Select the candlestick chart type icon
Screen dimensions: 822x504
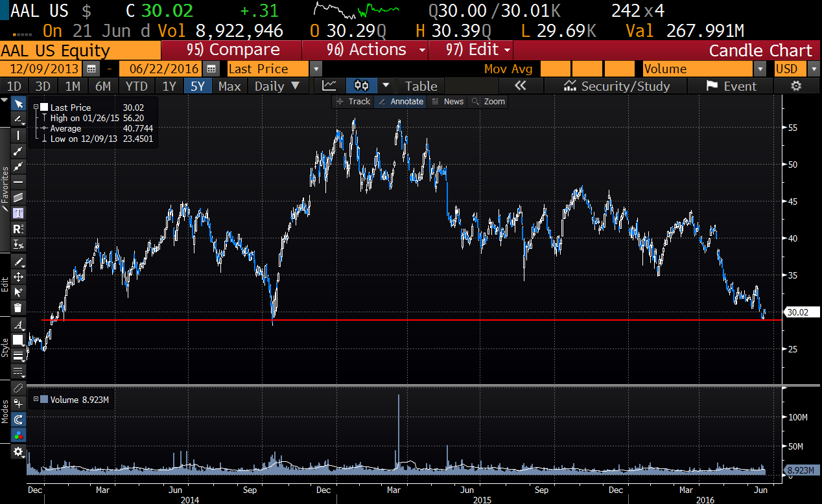coord(362,86)
